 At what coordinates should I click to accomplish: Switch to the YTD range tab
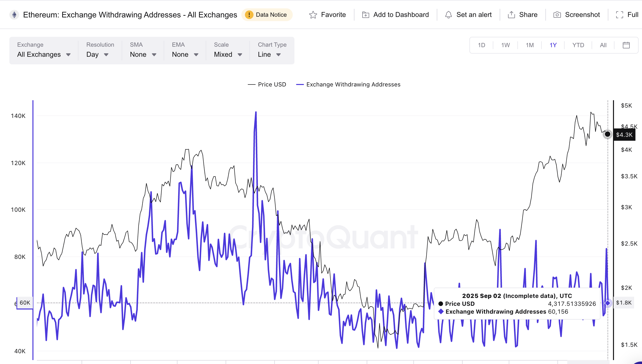(578, 45)
